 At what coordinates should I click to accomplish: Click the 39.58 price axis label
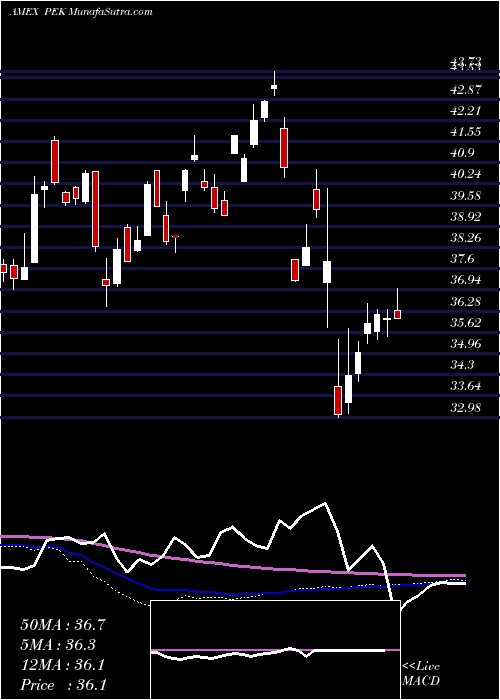point(466,195)
